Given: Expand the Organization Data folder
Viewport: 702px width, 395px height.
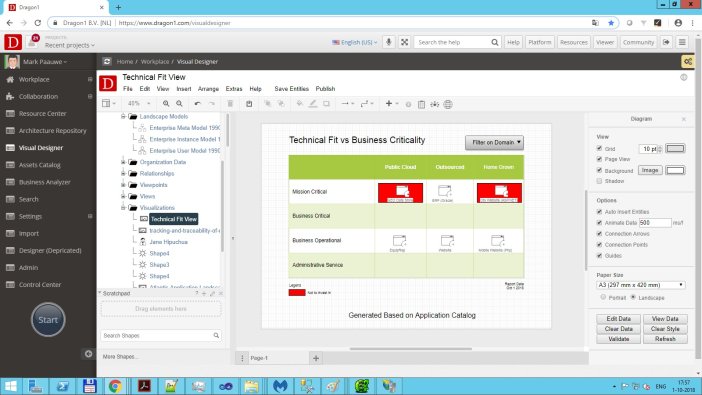Looking at the screenshot, I should (x=123, y=162).
